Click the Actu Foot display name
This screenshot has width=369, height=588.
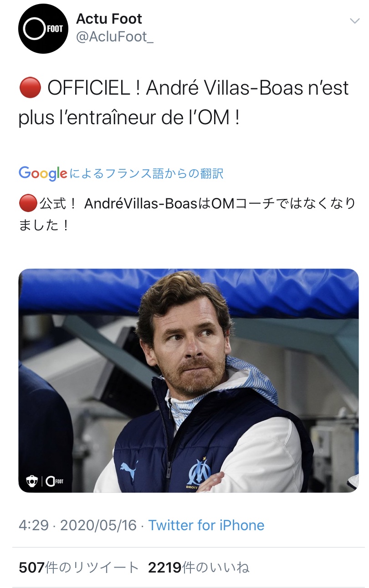pos(109,19)
